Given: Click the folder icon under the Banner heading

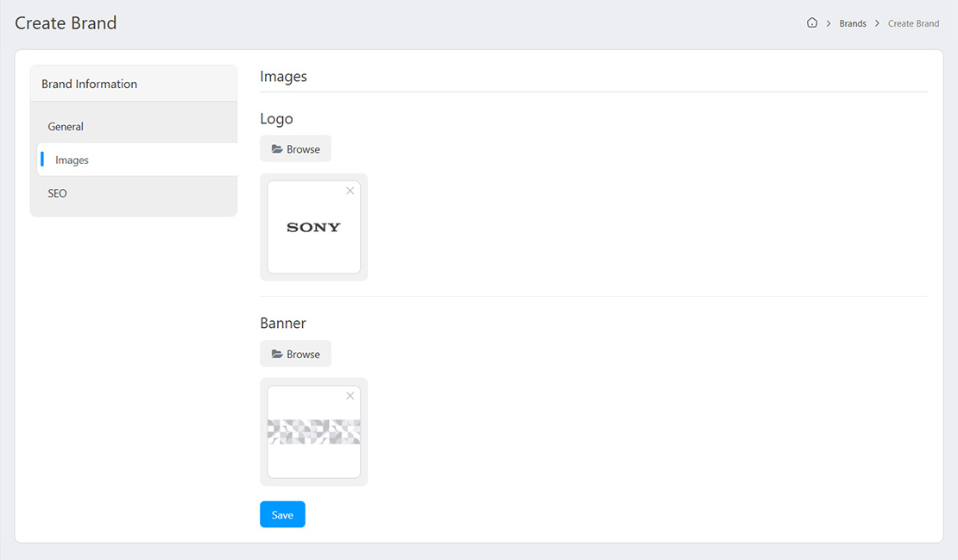Looking at the screenshot, I should (277, 354).
